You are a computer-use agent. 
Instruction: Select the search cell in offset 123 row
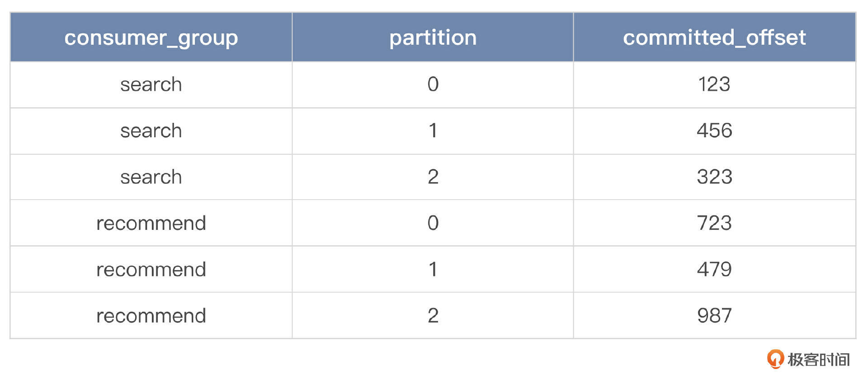click(151, 84)
